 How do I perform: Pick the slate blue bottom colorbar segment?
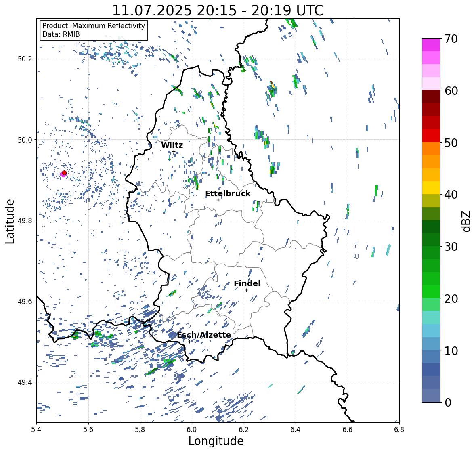431,395
